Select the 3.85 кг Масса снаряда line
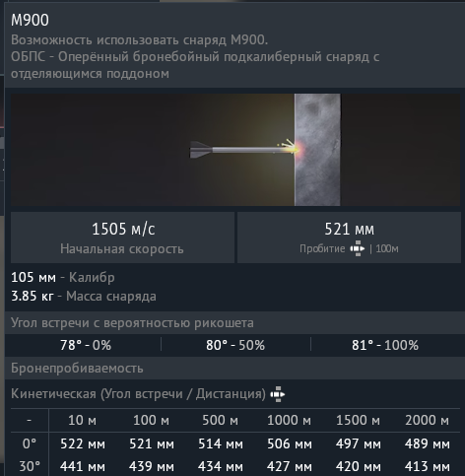 pyautogui.click(x=84, y=297)
